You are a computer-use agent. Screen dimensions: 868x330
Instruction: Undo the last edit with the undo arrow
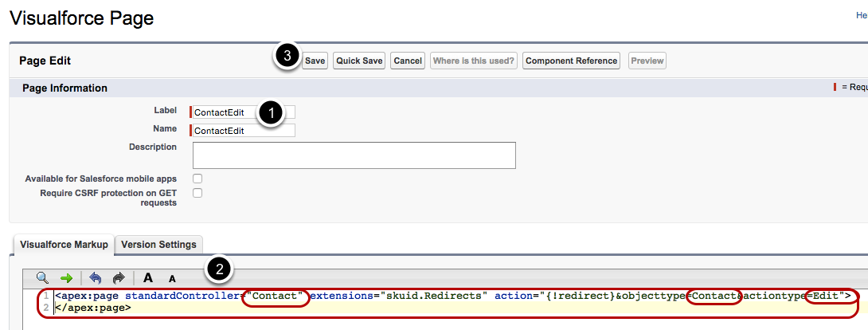coord(96,277)
